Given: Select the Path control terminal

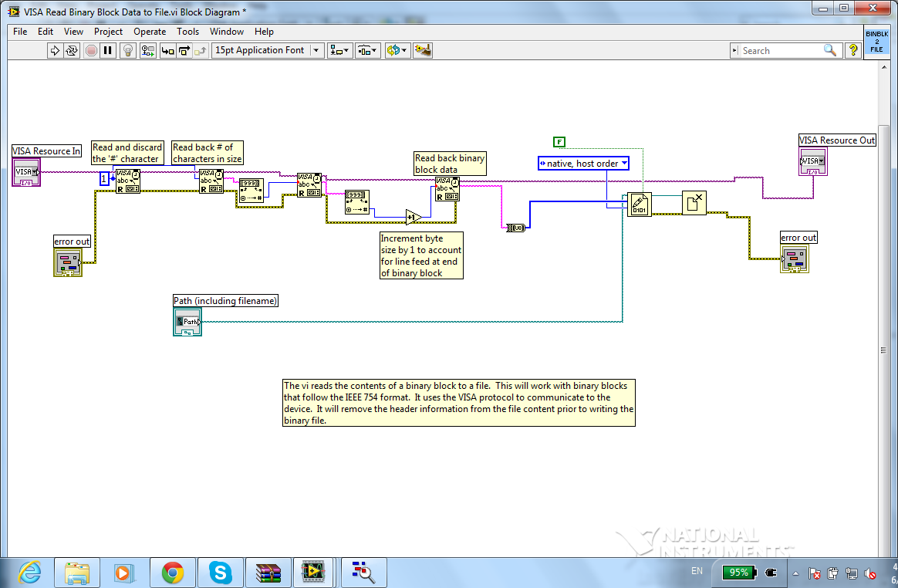Looking at the screenshot, I should (187, 322).
